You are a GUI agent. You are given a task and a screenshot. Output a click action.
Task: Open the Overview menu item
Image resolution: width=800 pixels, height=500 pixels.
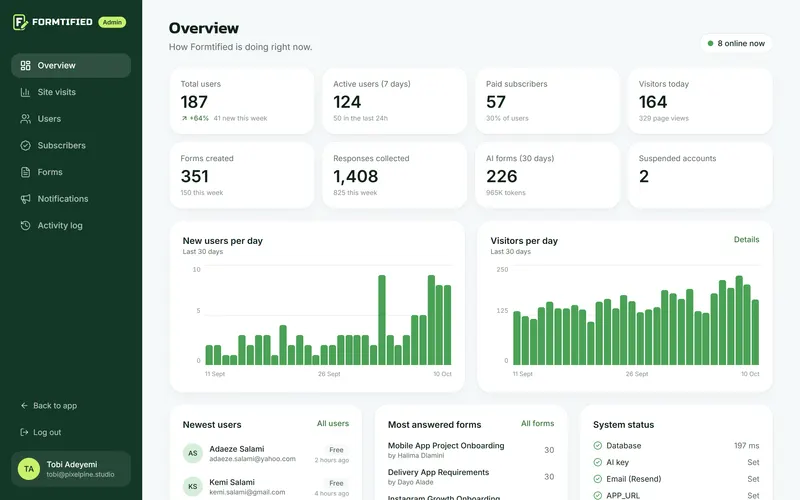tap(71, 65)
